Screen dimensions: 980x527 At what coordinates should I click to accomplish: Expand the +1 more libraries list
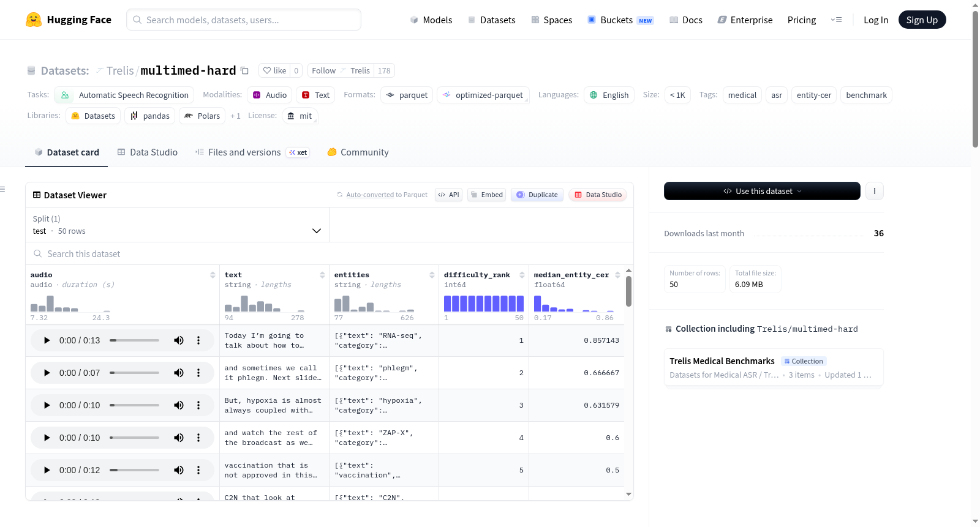(235, 116)
